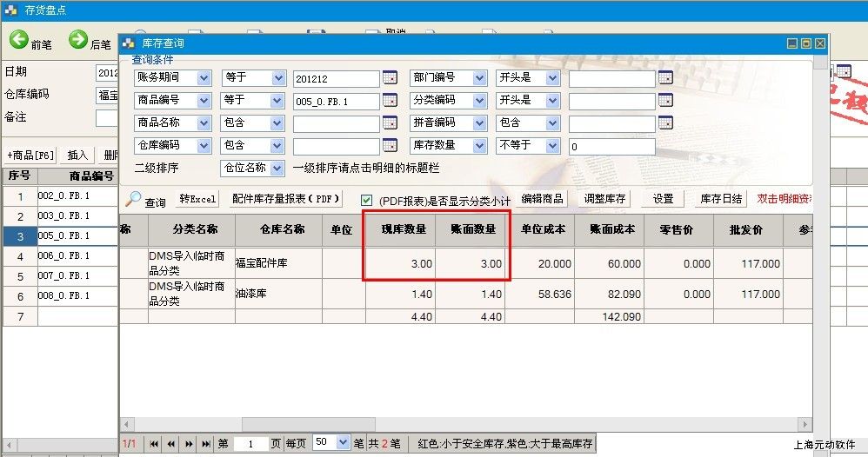Open 仓库编码 field dropdown
The width and height of the screenshot is (868, 457).
[204, 145]
